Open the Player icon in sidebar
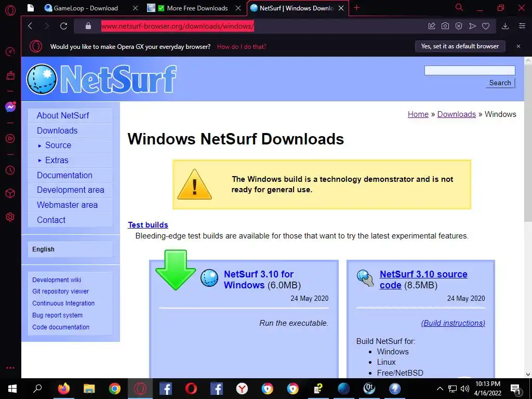Screen dimensions: 532x399 click(10, 138)
